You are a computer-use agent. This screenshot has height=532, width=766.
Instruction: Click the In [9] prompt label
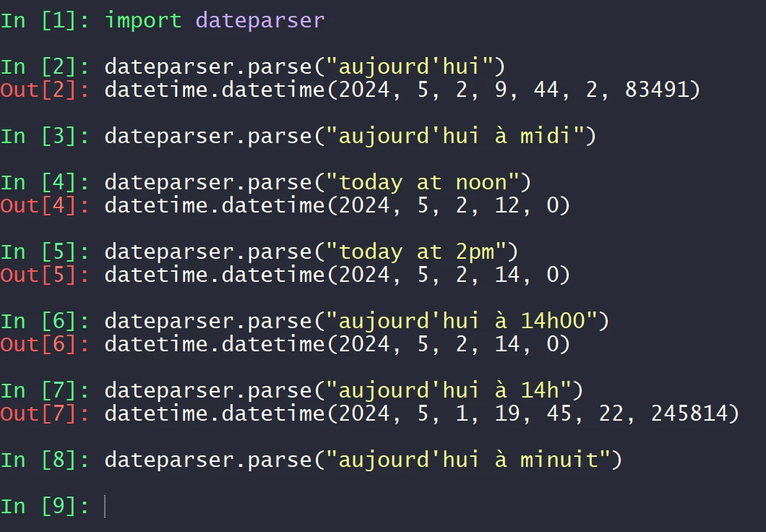[x=45, y=506]
